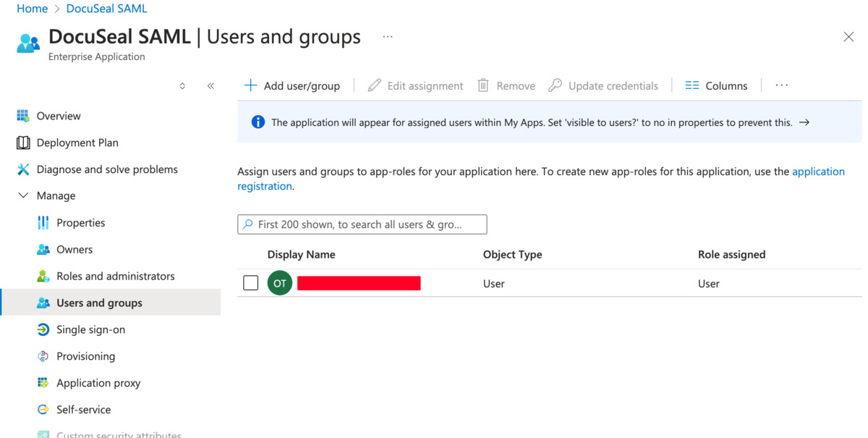Click the Deployment Plan book icon
Viewport: 868px width, 438px height.
(x=23, y=143)
